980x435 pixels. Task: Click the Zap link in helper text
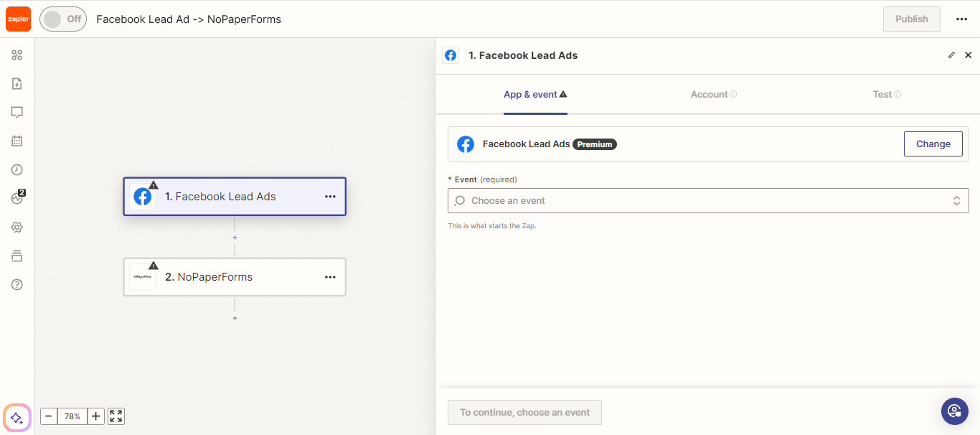tap(528, 225)
